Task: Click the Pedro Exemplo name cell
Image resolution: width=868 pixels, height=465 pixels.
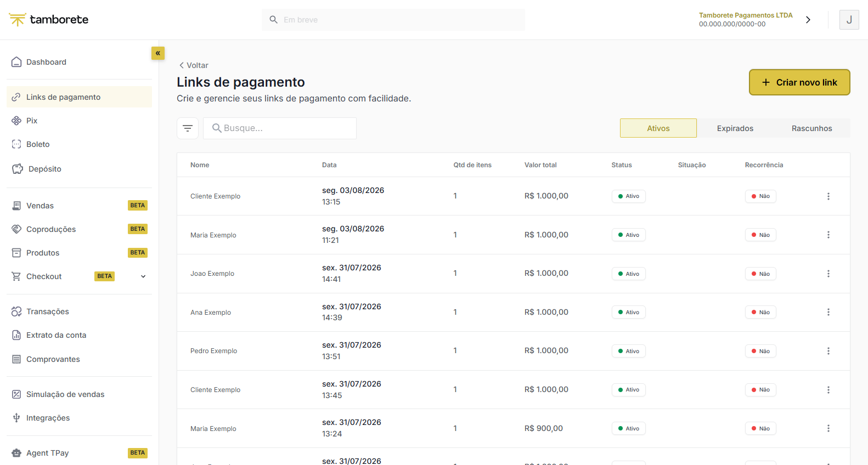Action: [214, 351]
